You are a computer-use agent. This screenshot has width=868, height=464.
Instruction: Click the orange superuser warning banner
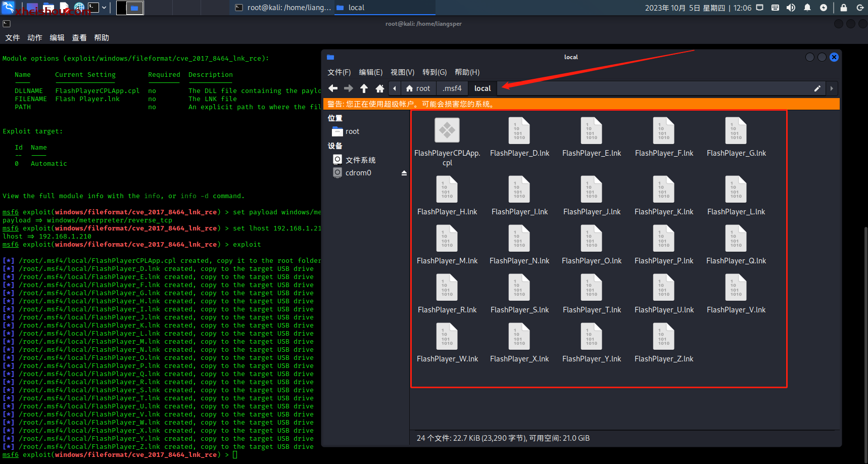(x=583, y=104)
